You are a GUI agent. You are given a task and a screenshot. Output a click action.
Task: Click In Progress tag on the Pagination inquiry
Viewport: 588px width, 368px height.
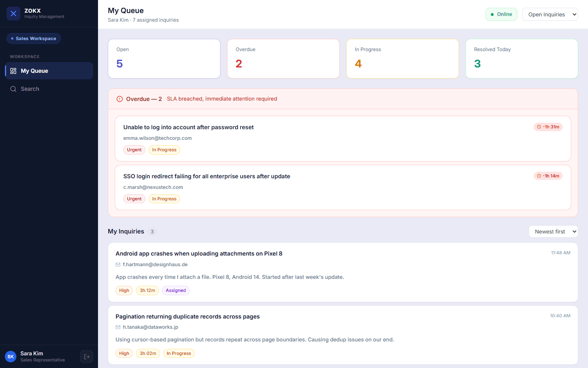(179, 353)
